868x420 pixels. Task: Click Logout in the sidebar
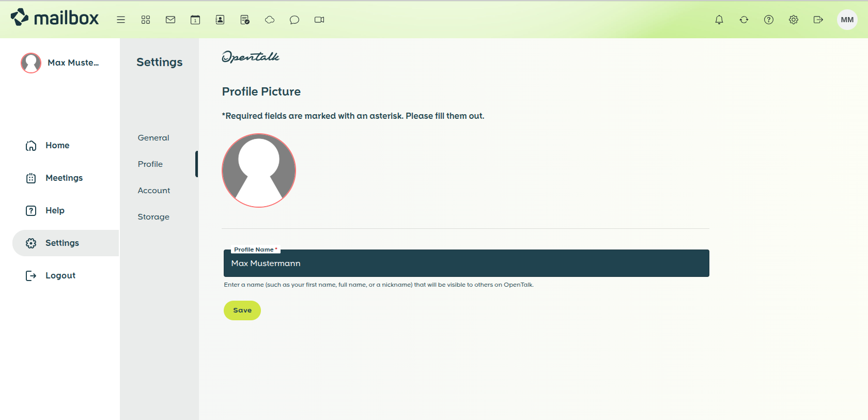[60, 275]
